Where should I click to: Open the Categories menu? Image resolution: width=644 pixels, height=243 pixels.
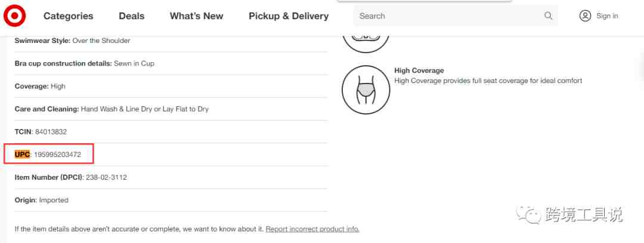pyautogui.click(x=68, y=16)
